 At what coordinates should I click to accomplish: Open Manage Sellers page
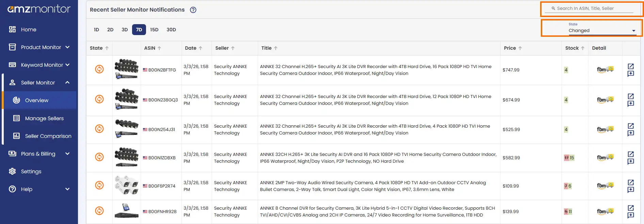[40, 118]
